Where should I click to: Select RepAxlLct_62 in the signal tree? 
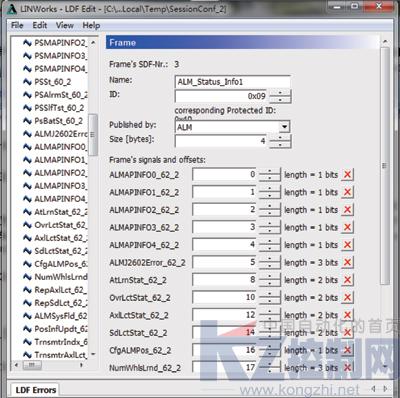click(60, 290)
